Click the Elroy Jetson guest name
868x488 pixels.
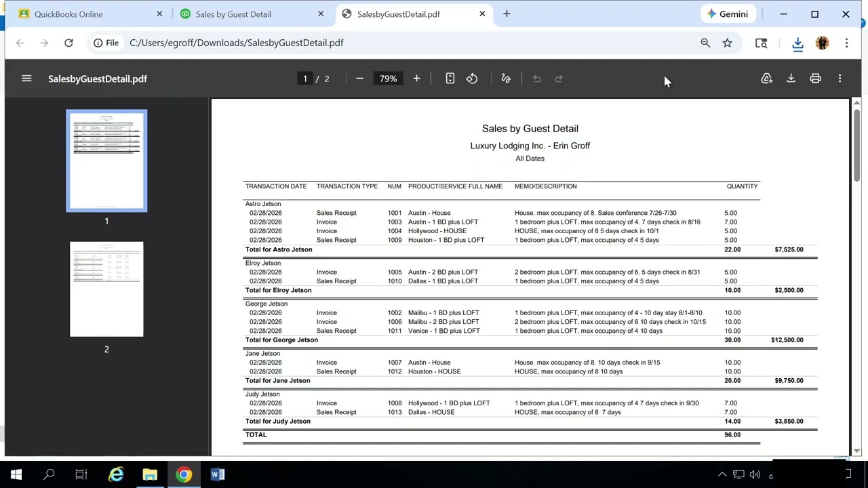263,263
